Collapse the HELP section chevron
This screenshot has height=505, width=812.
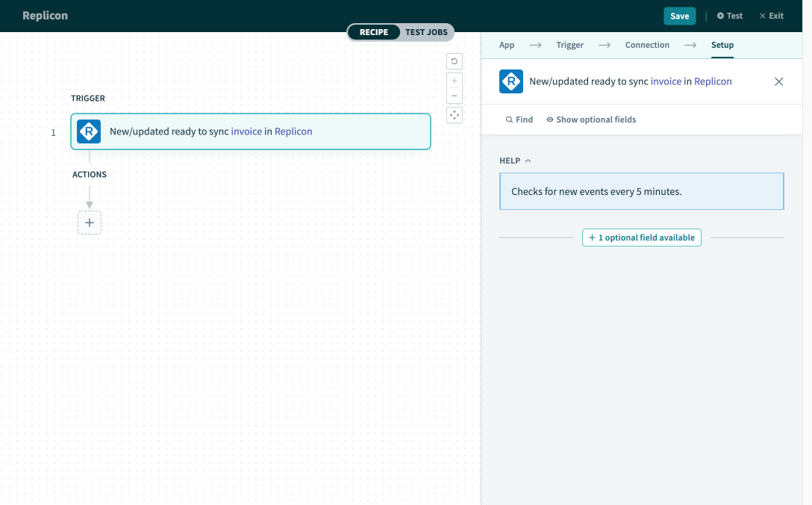[527, 160]
